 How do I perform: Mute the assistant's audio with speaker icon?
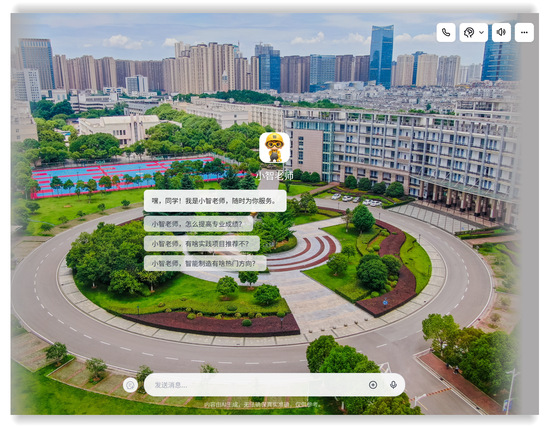click(501, 32)
